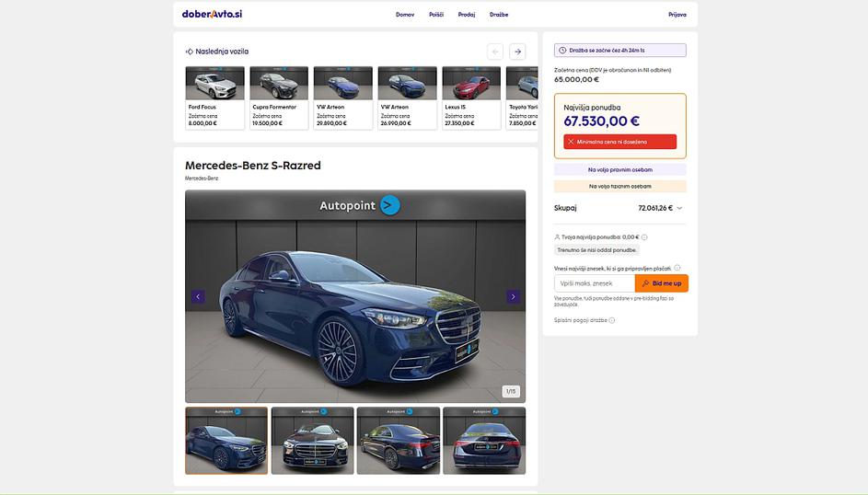Click info icon beside maximum amount prompt

[677, 268]
